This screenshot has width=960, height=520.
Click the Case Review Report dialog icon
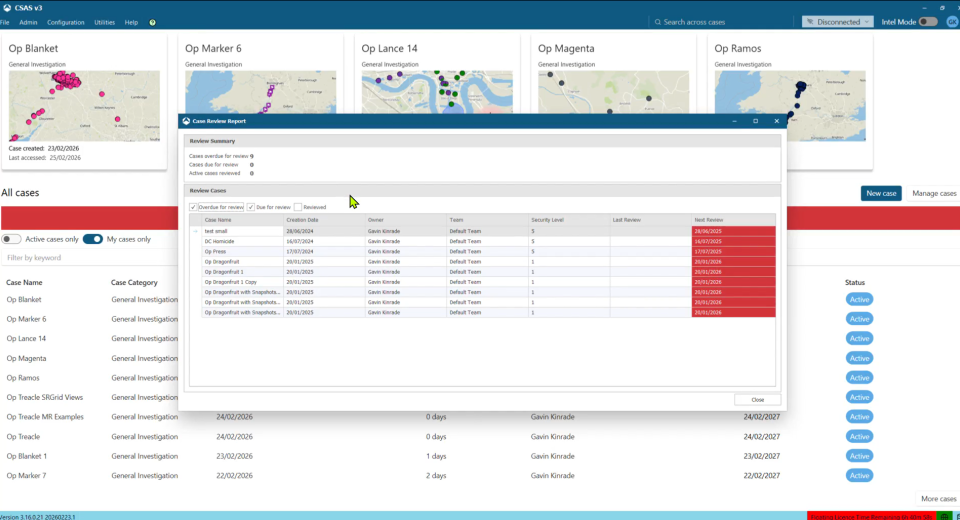coord(186,121)
